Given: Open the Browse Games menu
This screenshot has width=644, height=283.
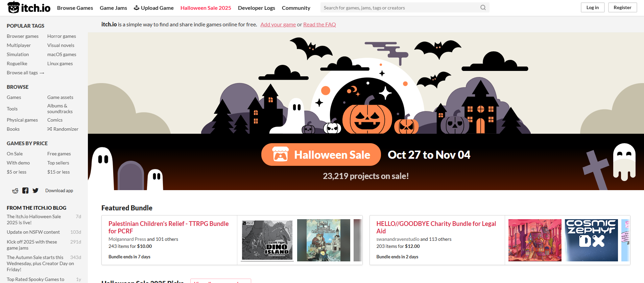Looking at the screenshot, I should [x=75, y=8].
